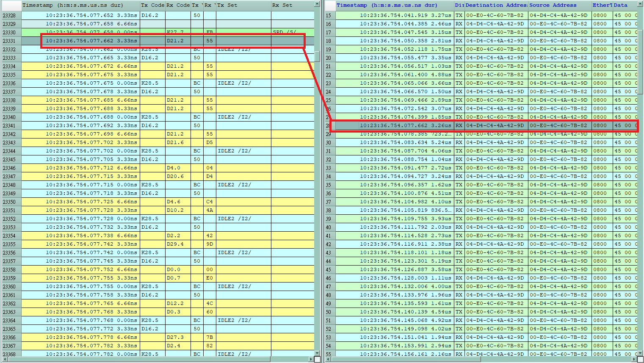Click the Rx Set column header
This screenshot has width=644, height=363.
293,5
